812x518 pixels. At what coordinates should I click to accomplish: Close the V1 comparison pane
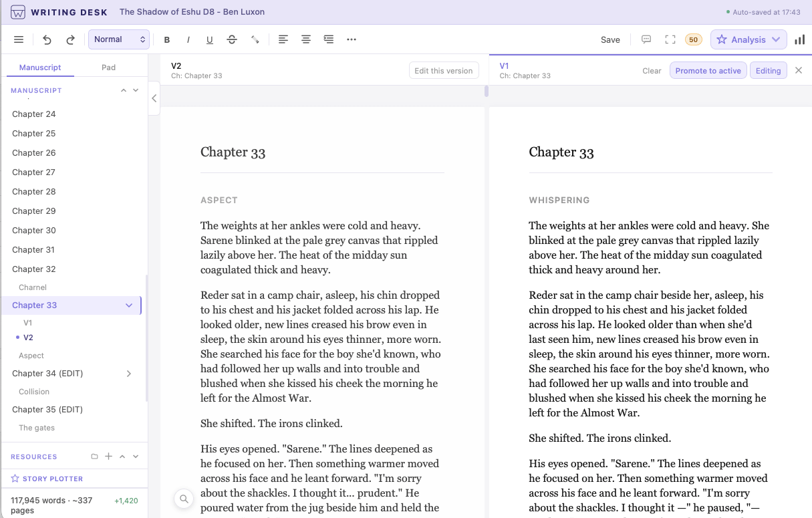pyautogui.click(x=799, y=70)
